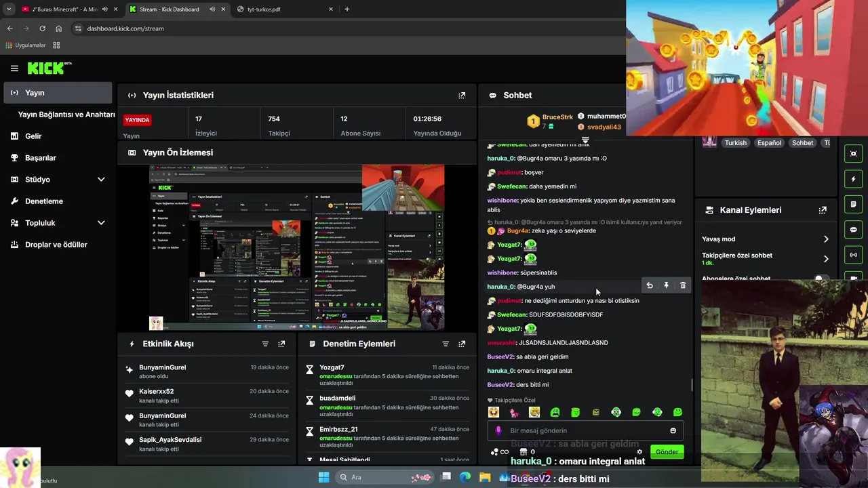The height and width of the screenshot is (488, 868).
Task: Toggle Abonelere özel sohbet switch
Action: [x=821, y=279]
